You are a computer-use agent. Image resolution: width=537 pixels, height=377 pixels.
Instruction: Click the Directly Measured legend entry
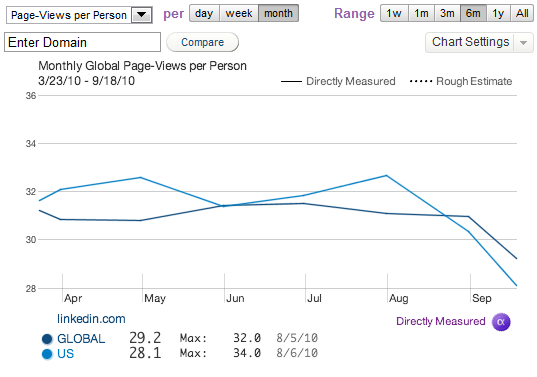pos(338,81)
